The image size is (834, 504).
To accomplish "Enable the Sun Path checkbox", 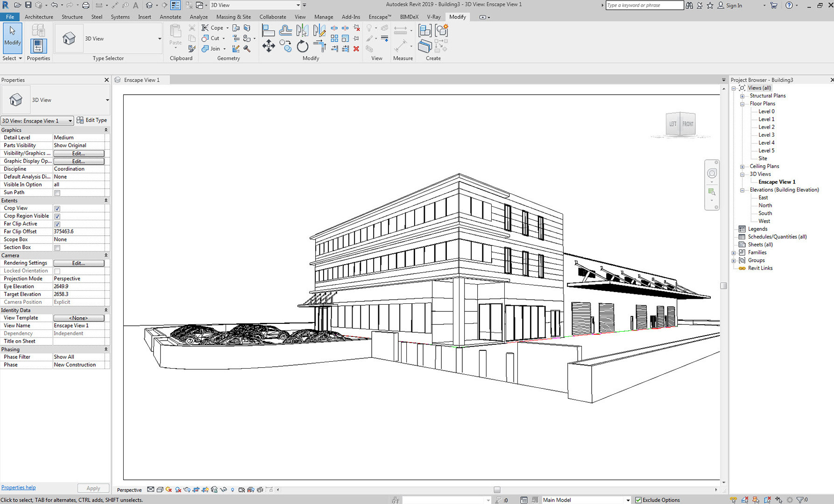I will click(57, 193).
